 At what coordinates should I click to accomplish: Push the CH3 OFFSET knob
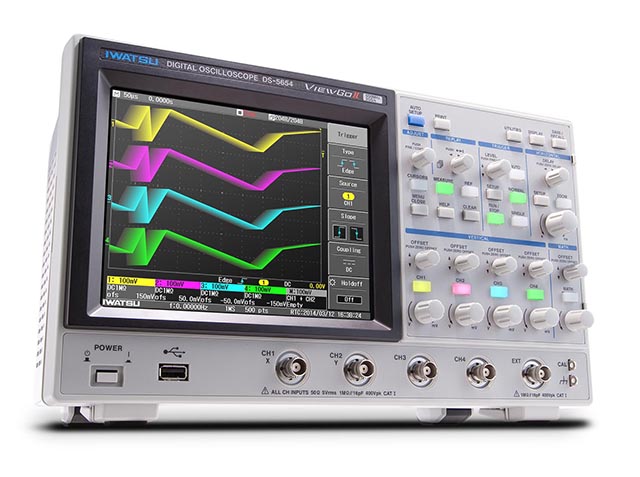click(x=504, y=266)
